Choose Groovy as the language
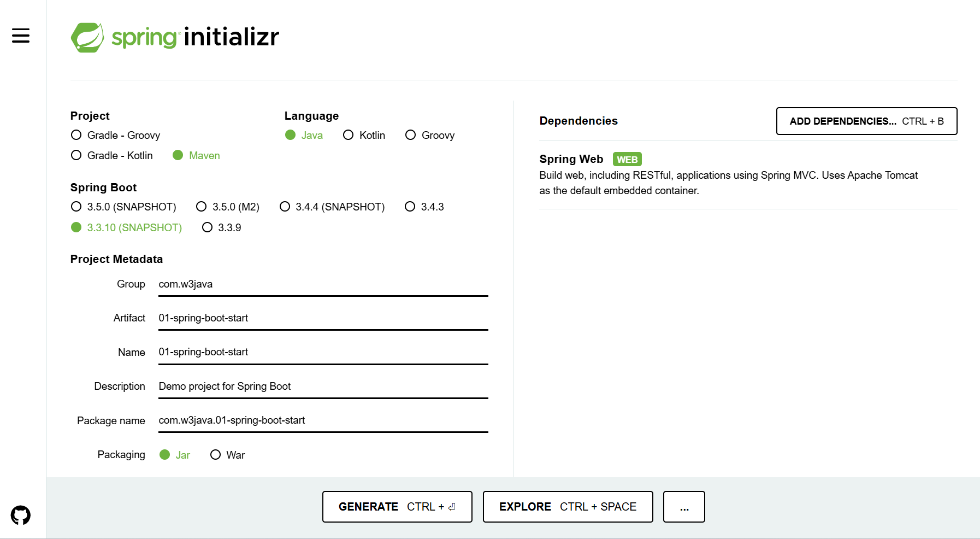Viewport: 980px width, 539px height. pyautogui.click(x=430, y=135)
